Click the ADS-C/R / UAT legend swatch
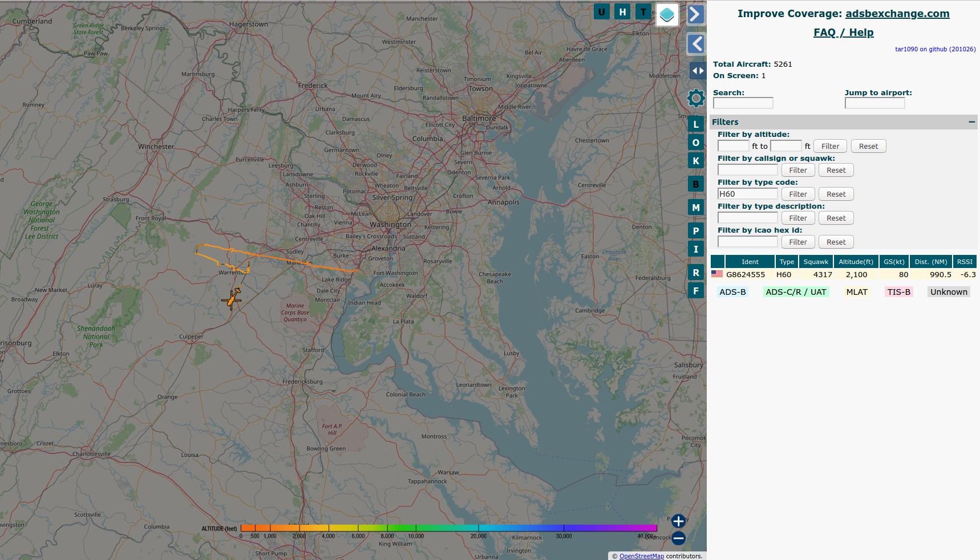Image resolution: width=980 pixels, height=560 pixels. tap(796, 292)
